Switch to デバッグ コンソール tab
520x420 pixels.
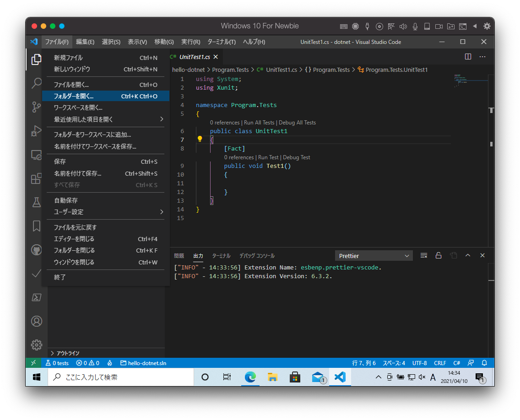[x=257, y=256]
